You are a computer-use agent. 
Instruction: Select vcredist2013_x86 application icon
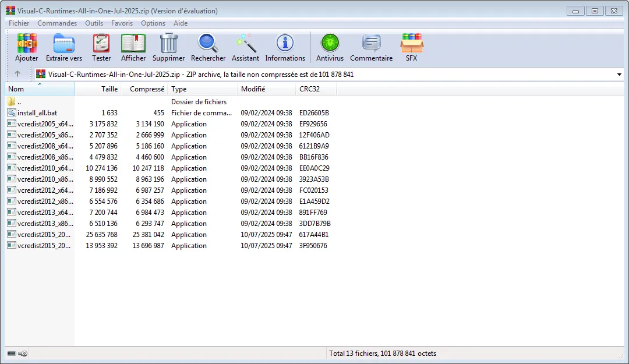(12, 224)
